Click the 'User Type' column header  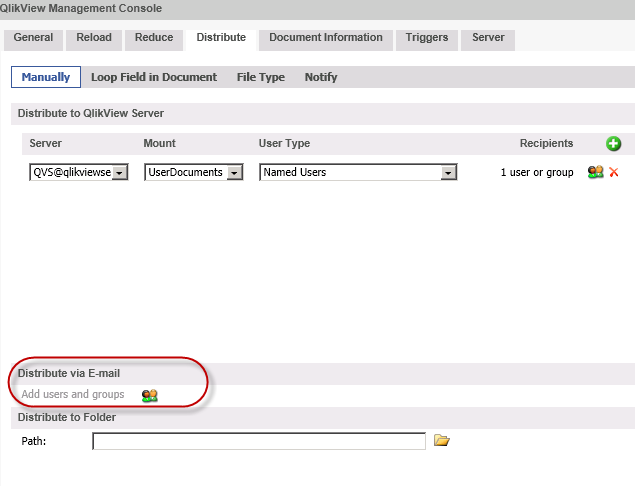click(284, 143)
